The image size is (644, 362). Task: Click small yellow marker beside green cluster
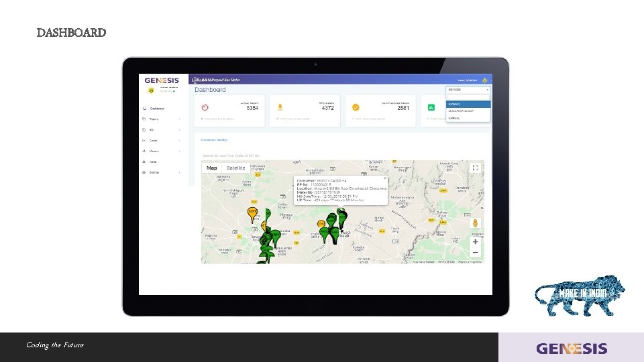click(x=321, y=224)
